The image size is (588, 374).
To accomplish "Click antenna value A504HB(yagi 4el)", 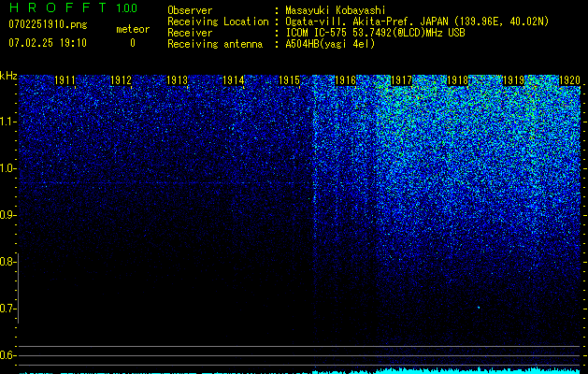I will pos(330,44).
